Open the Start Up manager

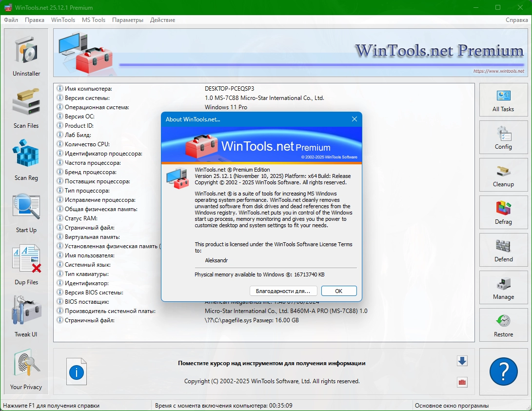pos(26,213)
